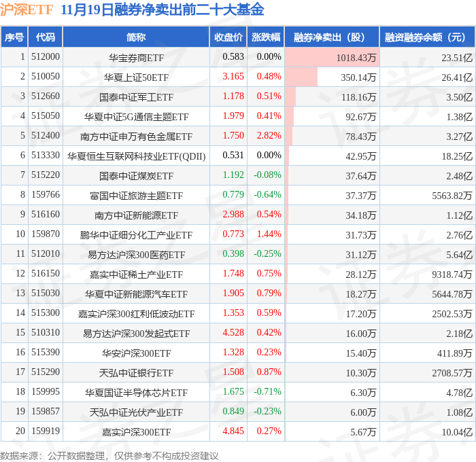This screenshot has width=476, height=462.
Task: Click the 沪深ETF title label
Action: (27, 10)
